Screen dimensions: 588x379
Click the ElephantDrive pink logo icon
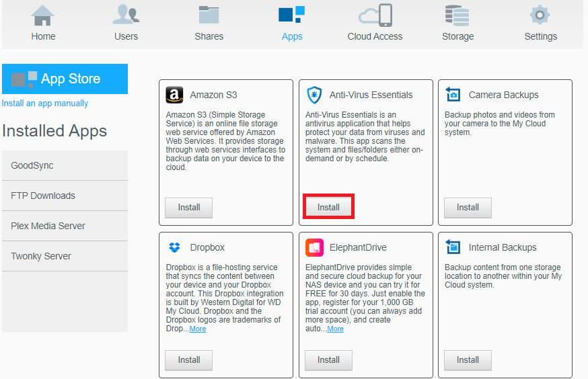coord(314,247)
